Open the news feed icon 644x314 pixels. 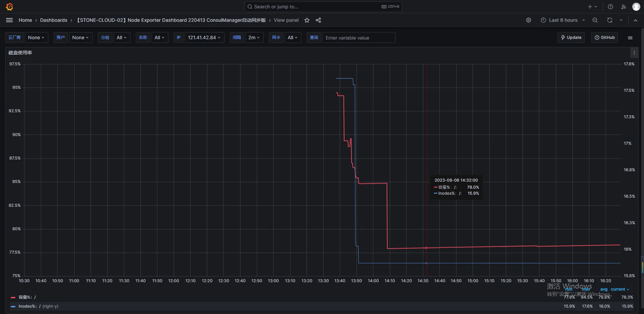(x=624, y=7)
